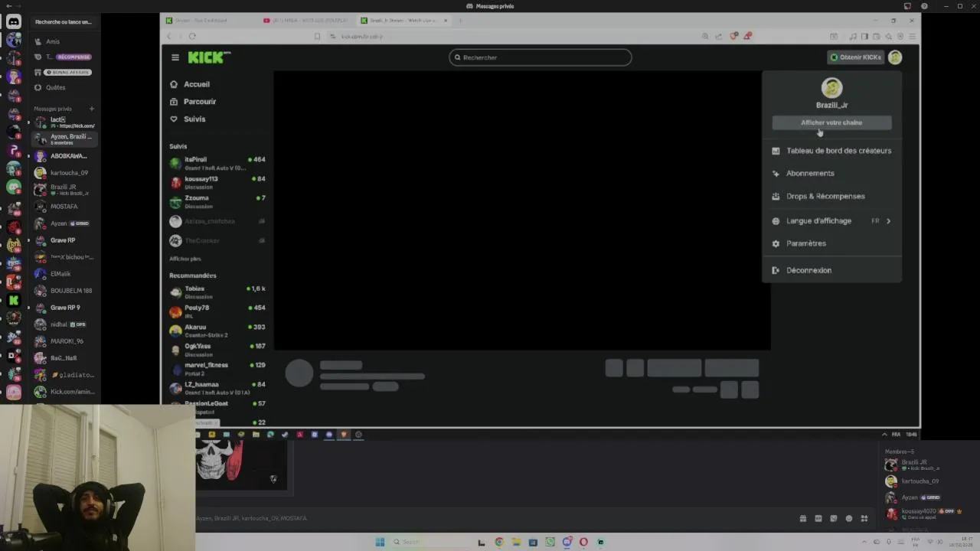980x551 pixels.
Task: Open Discord direct messages home icon
Action: click(13, 21)
